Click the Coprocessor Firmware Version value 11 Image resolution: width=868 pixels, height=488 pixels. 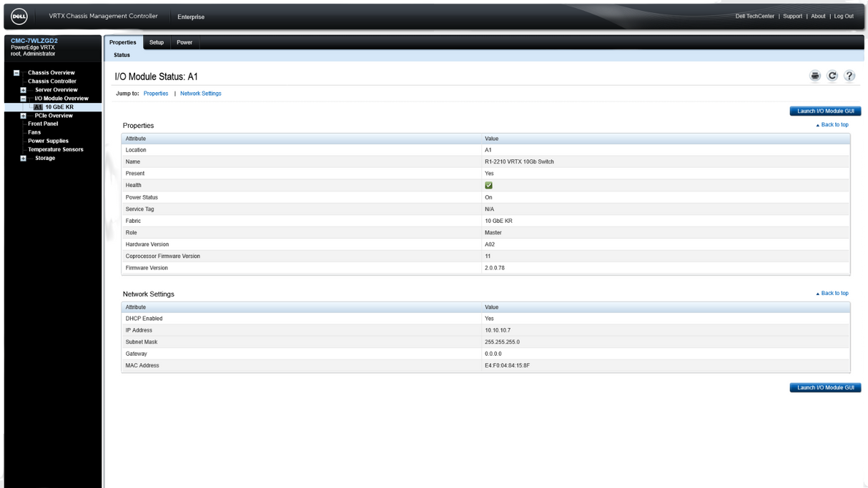[x=488, y=257]
